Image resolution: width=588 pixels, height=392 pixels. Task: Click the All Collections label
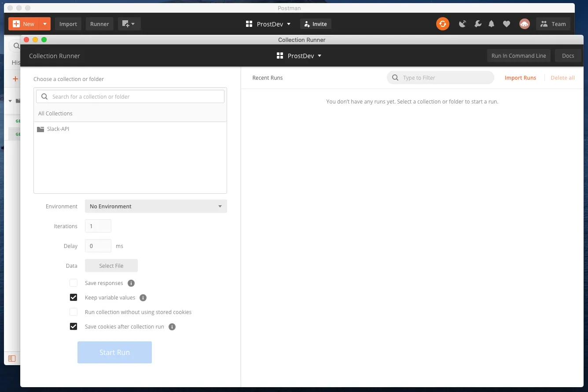tap(55, 113)
